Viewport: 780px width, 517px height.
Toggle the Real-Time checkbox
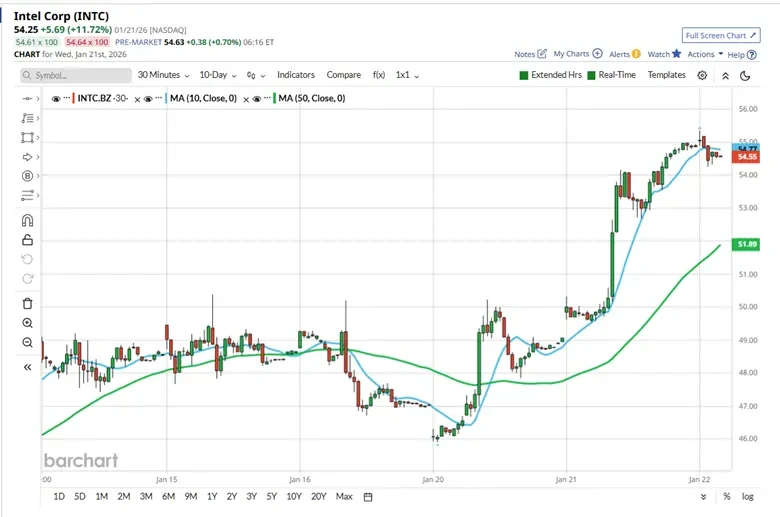[591, 75]
